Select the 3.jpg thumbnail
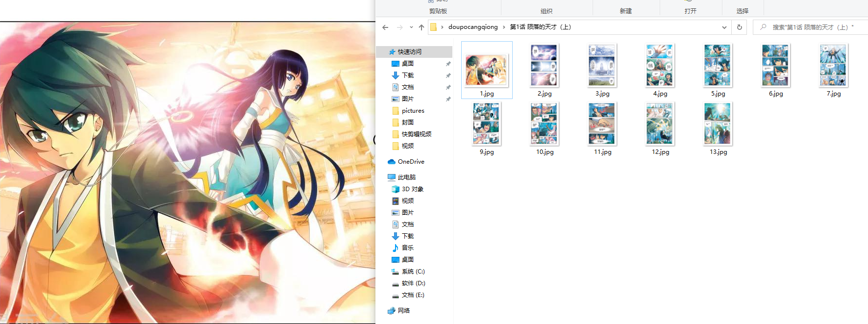Screen dimensions: 868x324 click(602, 66)
